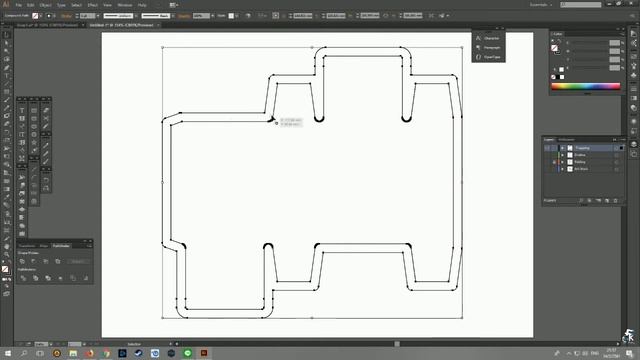Click Divide pathfinder icon
Screen dimensions: 640x360
pyautogui.click(x=23, y=278)
